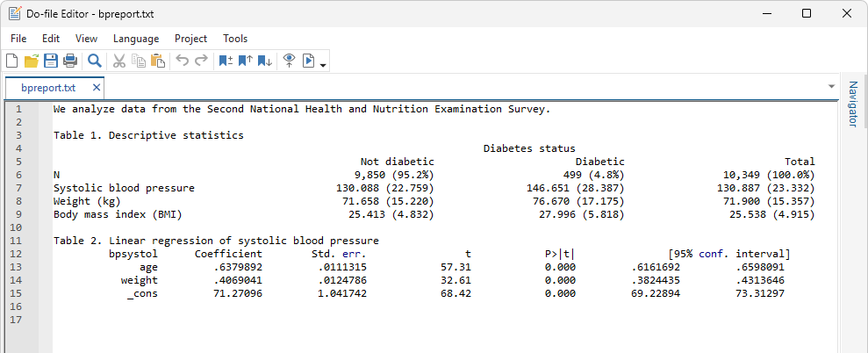
Task: Undo the last edit in the toolbar
Action: click(183, 61)
